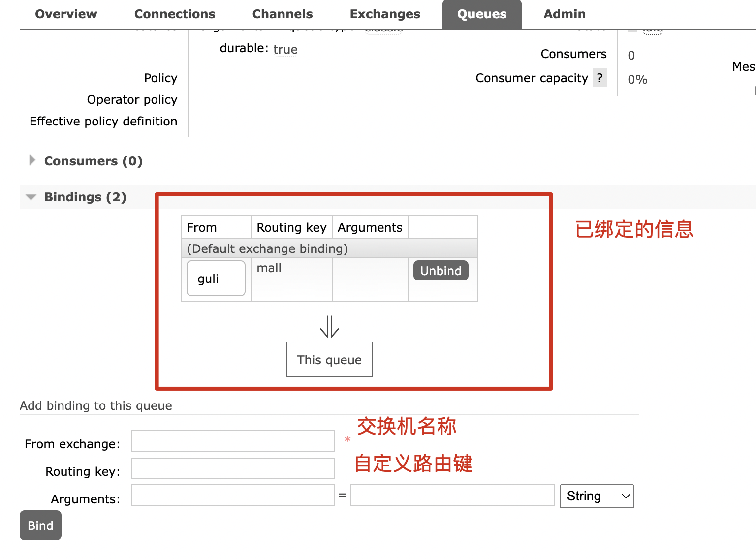
Task: Focus the From exchange input field
Action: (232, 441)
